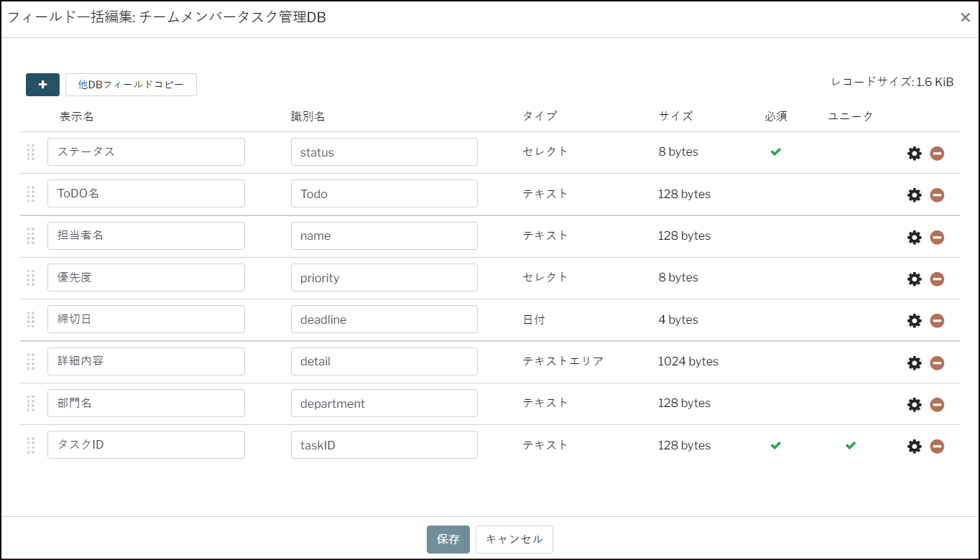The height and width of the screenshot is (560, 980).
Task: Click the department identifier input
Action: coord(384,403)
